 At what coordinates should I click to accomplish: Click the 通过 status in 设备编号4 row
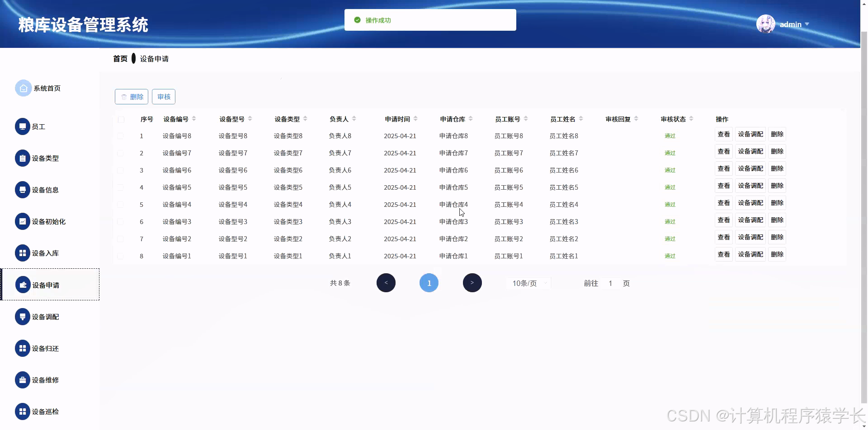670,205
